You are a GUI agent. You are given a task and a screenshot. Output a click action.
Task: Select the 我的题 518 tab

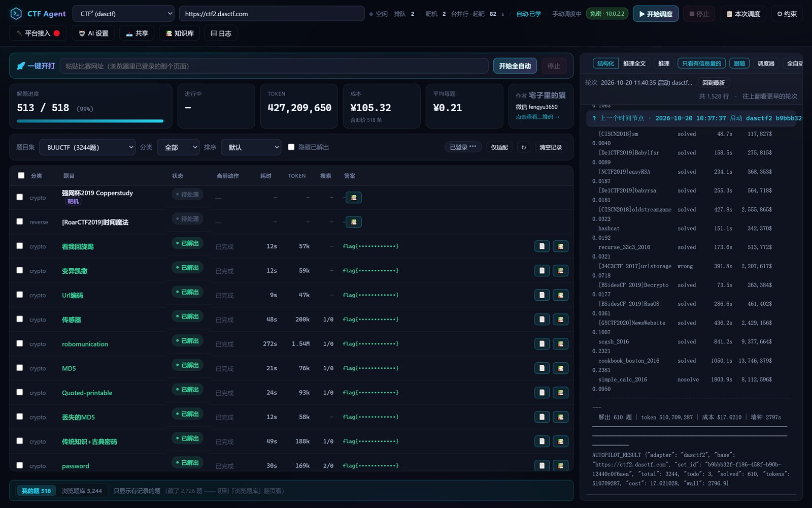(36, 491)
